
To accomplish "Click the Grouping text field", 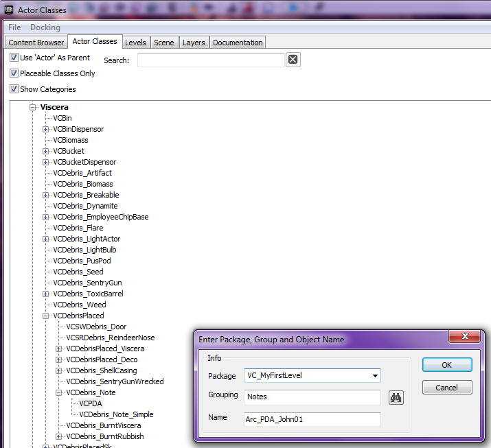I will click(x=312, y=397).
